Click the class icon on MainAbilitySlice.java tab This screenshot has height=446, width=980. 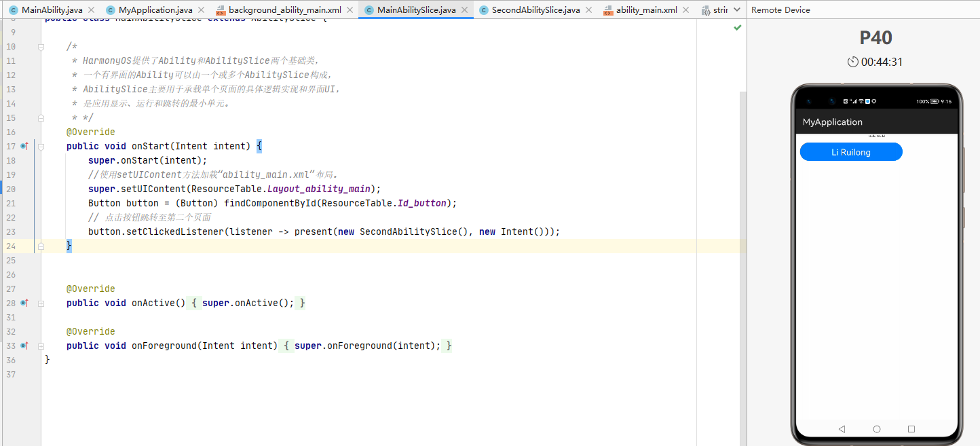(x=369, y=10)
